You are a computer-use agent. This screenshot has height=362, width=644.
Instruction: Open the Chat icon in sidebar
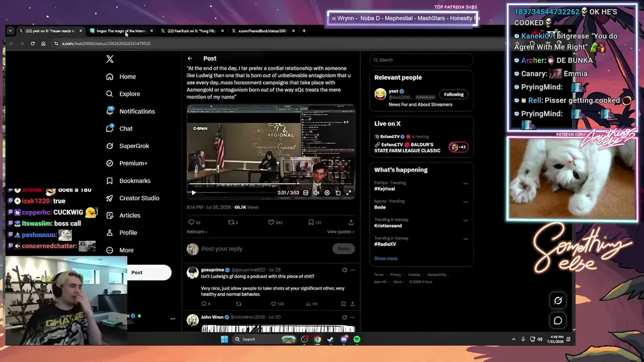point(110,129)
